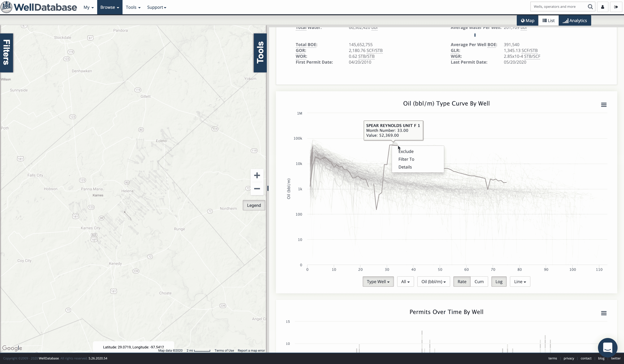Open the Filters side panel
The height and width of the screenshot is (364, 624).
pyautogui.click(x=6, y=52)
